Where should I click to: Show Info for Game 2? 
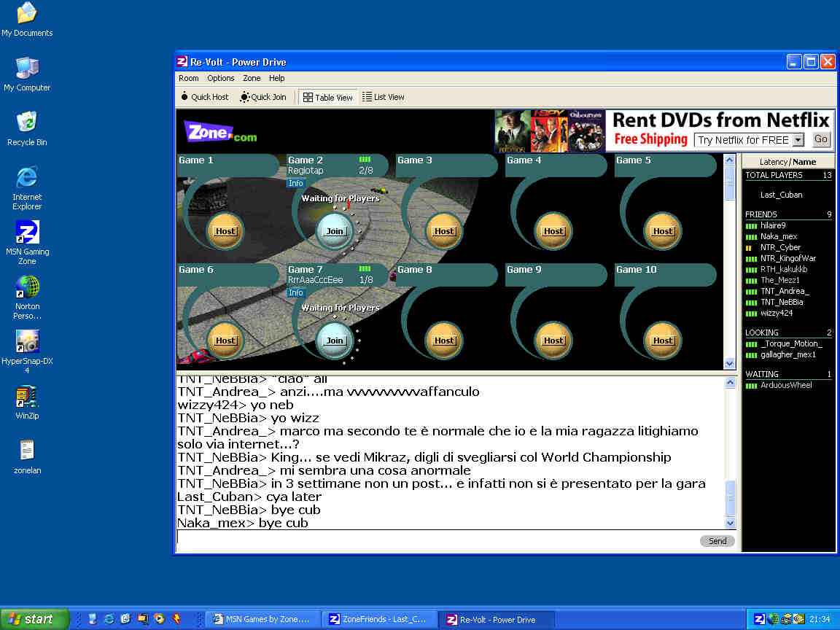pyautogui.click(x=296, y=183)
